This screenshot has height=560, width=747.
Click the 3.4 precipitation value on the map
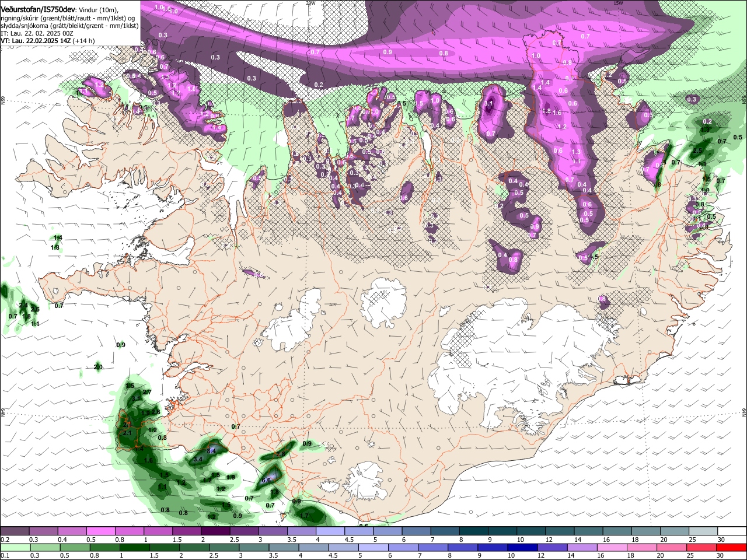coord(198,460)
